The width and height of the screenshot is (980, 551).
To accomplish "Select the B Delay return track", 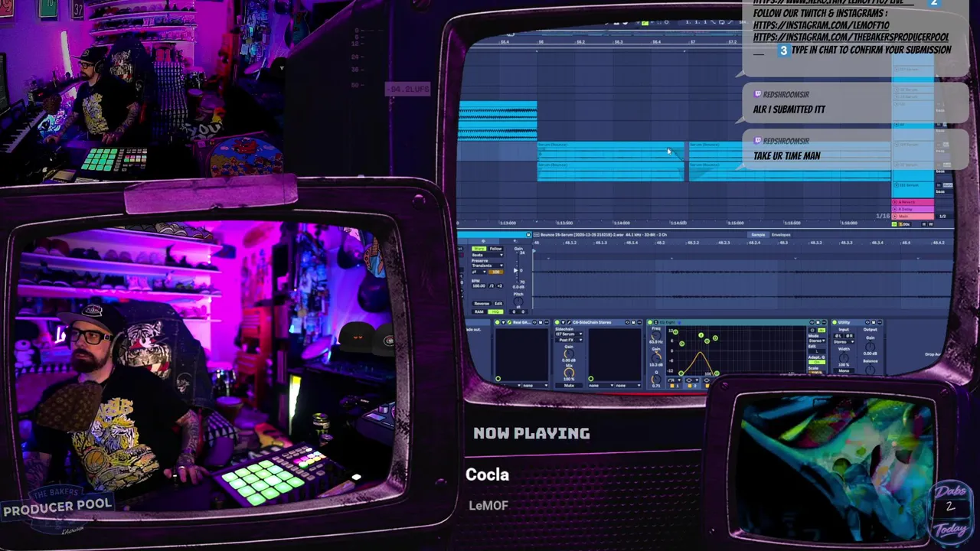I will tap(913, 209).
